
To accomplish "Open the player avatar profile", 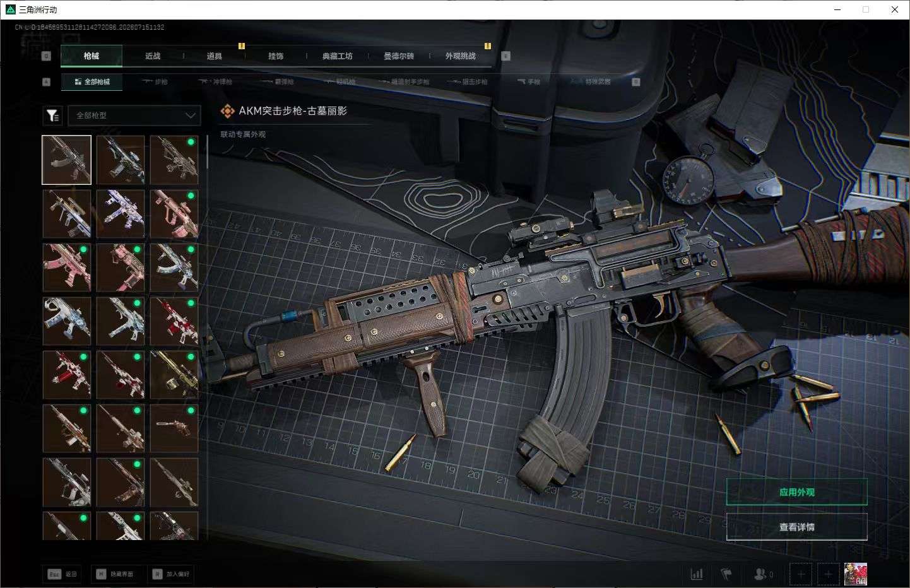I will coord(856,574).
